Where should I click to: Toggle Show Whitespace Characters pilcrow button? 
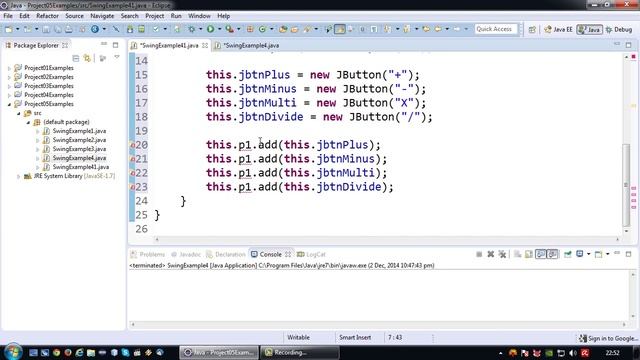point(374,29)
